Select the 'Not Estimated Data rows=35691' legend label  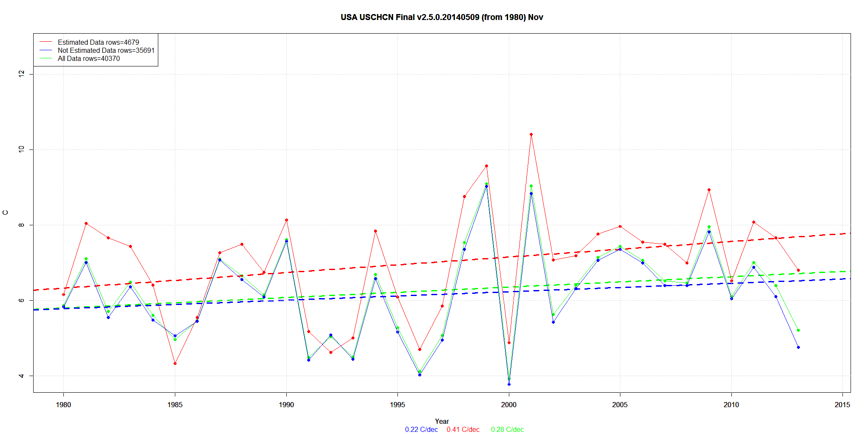coord(106,50)
